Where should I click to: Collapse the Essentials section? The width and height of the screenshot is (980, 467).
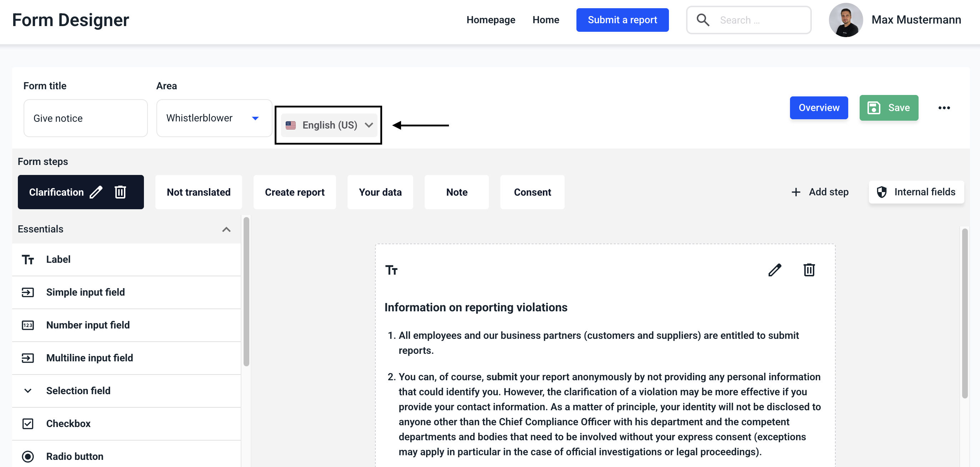pyautogui.click(x=226, y=229)
